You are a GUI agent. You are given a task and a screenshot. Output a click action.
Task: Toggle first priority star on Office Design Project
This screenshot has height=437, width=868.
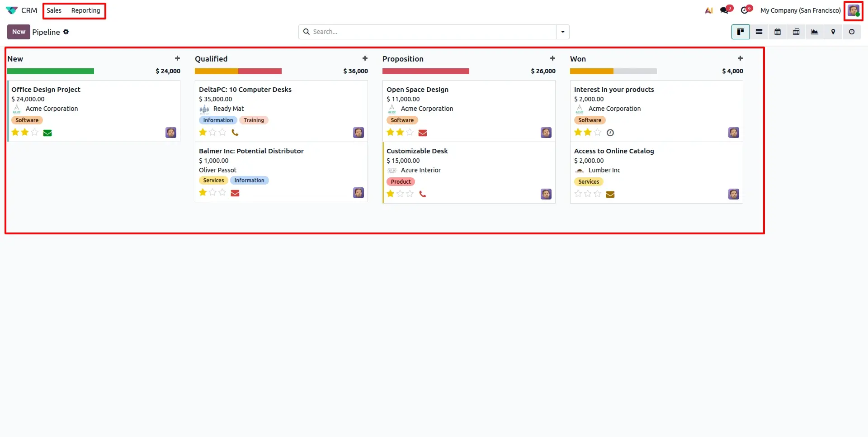[x=15, y=132]
